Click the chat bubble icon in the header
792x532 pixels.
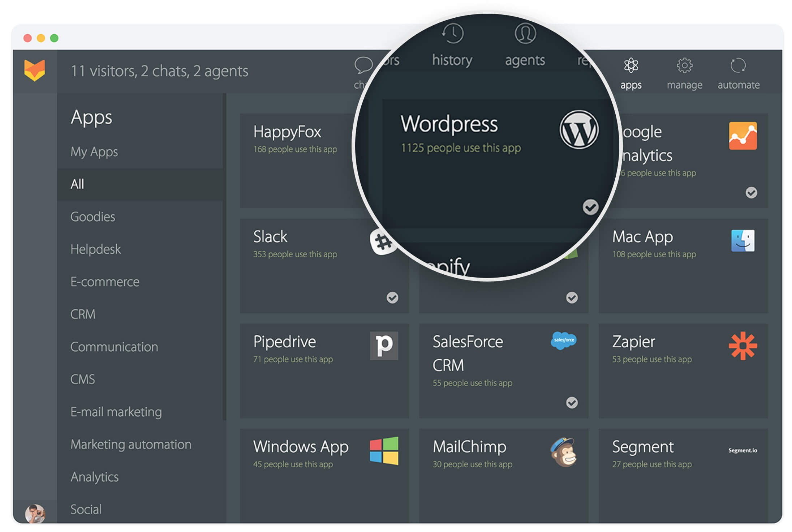[x=363, y=65]
